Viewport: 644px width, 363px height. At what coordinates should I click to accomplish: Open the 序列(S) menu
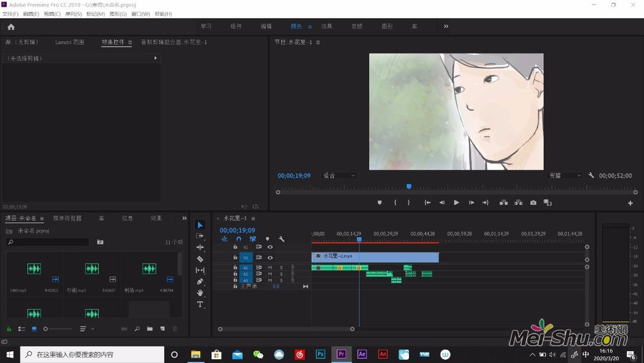[x=73, y=14]
